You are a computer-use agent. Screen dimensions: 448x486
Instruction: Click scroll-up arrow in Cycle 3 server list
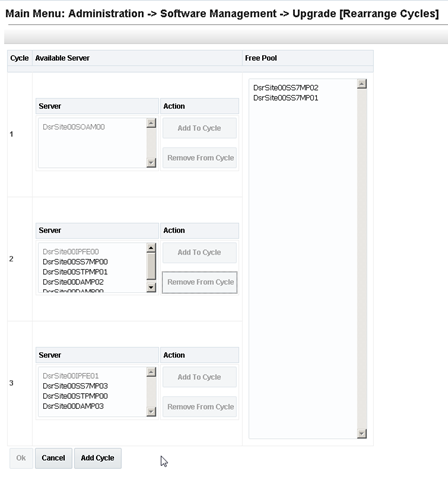tap(151, 372)
